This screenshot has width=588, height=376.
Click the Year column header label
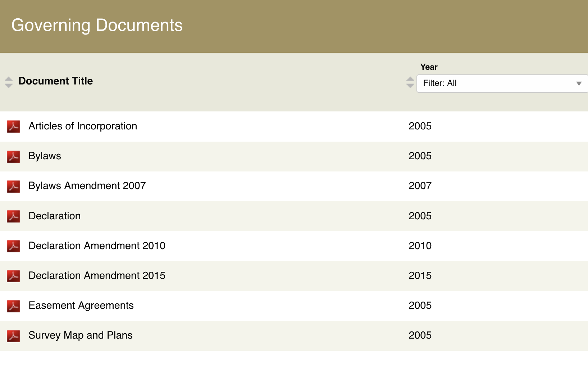[429, 67]
